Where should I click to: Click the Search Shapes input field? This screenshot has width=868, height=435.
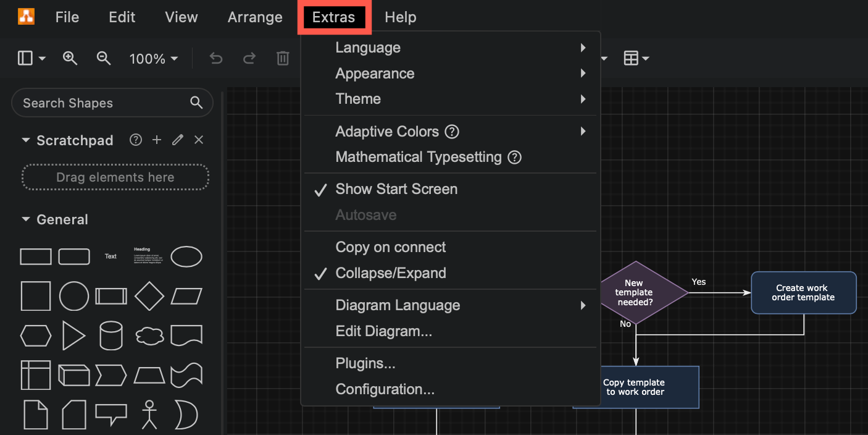coord(99,103)
